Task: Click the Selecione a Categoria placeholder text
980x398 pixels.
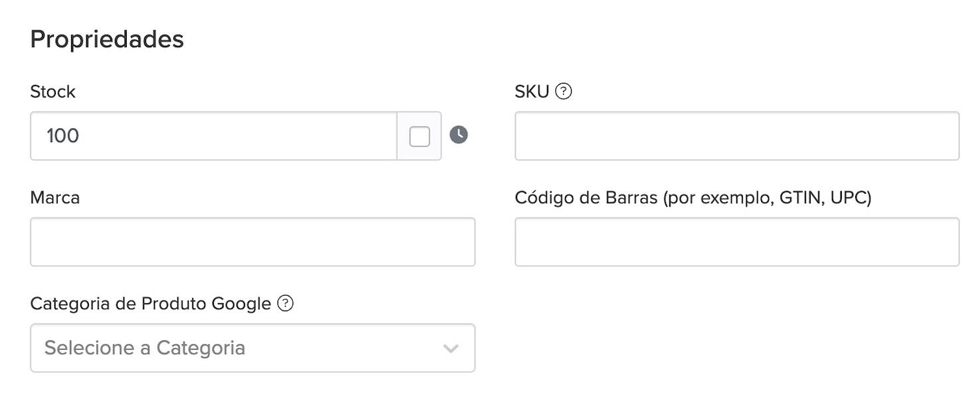Action: point(145,348)
